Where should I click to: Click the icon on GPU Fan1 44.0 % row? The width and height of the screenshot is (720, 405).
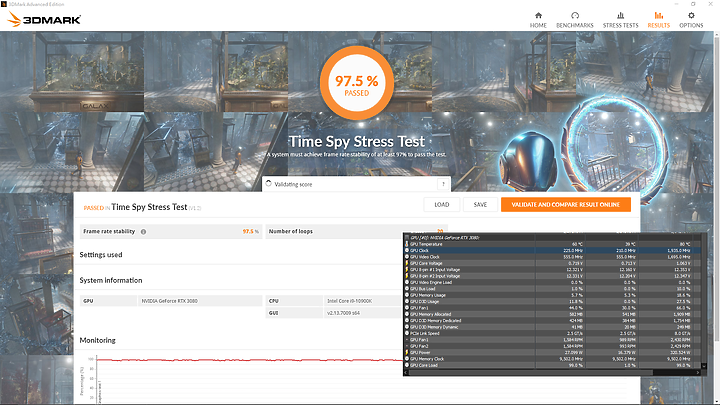[407, 308]
